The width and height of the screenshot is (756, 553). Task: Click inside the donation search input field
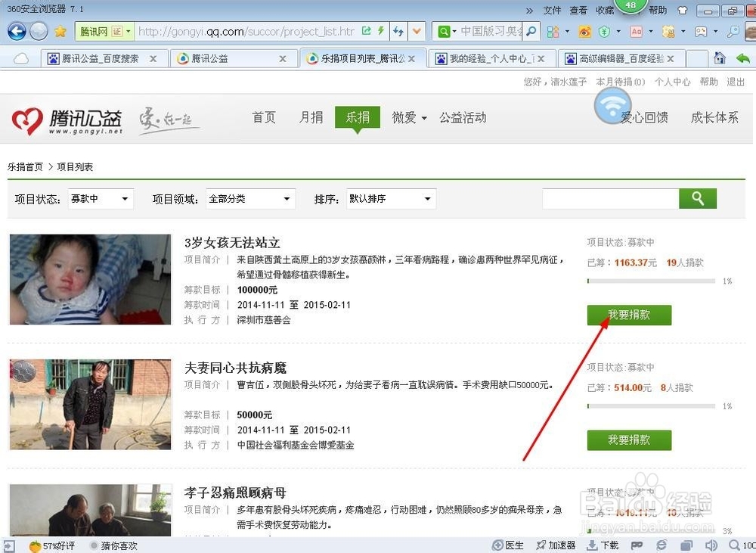tap(611, 198)
